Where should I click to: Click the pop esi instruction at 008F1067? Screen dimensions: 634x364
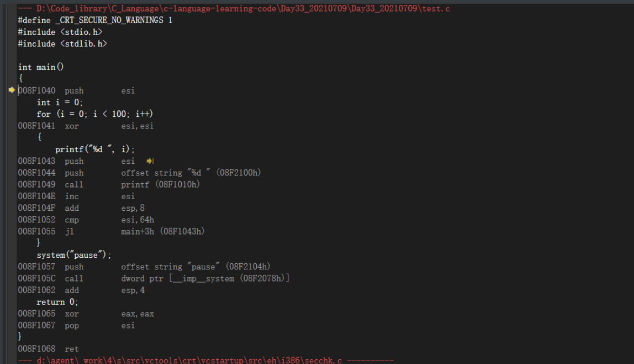tap(76, 325)
